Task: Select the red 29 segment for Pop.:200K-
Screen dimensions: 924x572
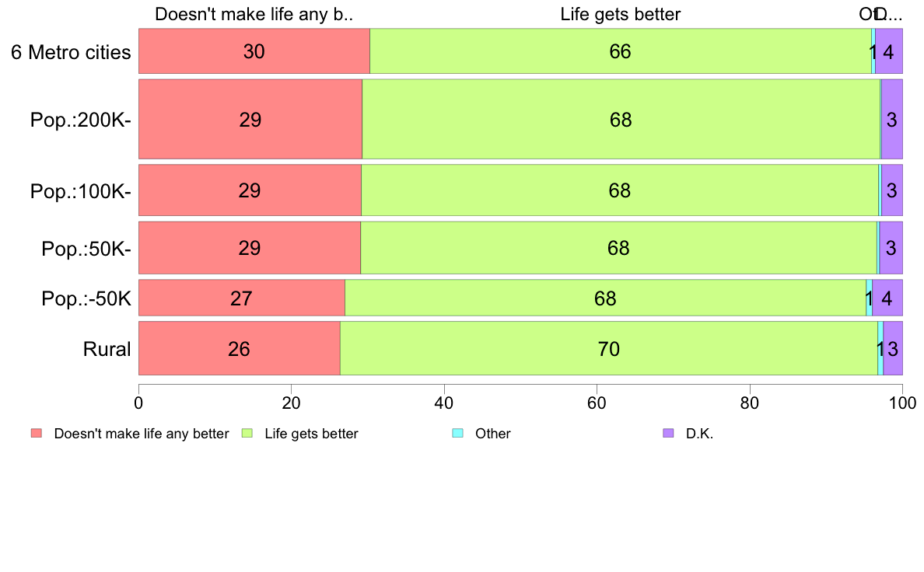Action: point(250,120)
